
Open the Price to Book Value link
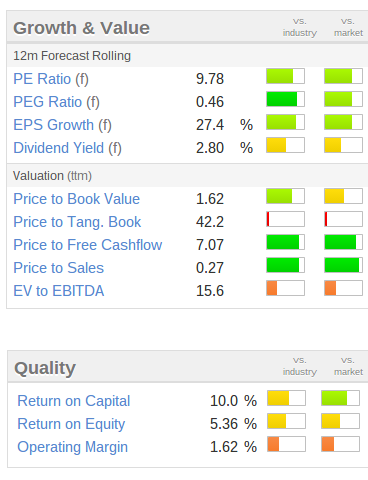click(x=76, y=199)
